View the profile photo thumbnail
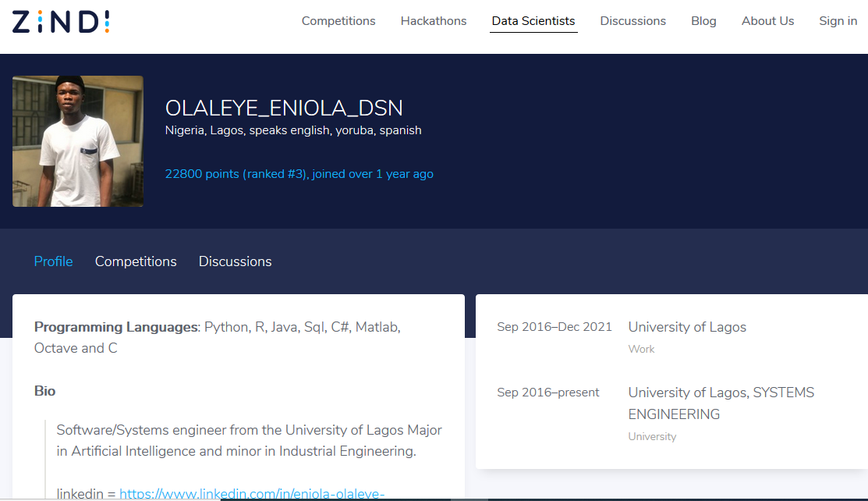Screen dimensions: 868x501 click(x=78, y=141)
